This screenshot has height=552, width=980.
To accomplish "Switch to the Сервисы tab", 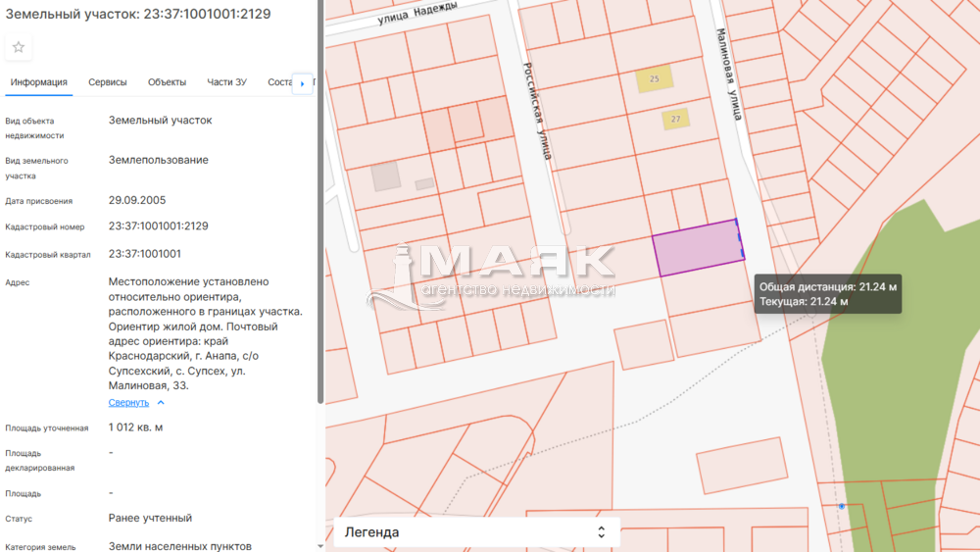I will click(x=108, y=82).
